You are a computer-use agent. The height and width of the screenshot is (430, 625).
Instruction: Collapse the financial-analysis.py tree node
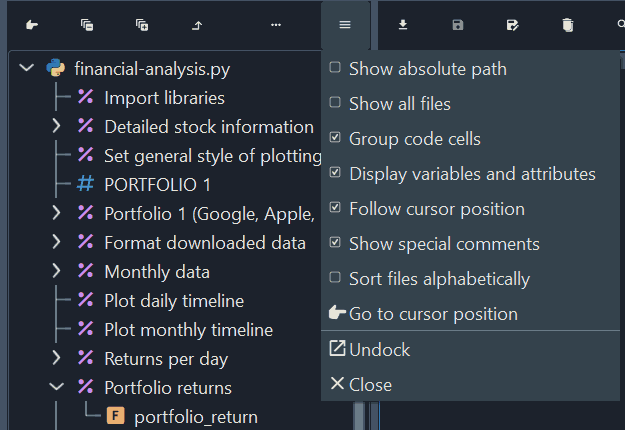click(26, 68)
